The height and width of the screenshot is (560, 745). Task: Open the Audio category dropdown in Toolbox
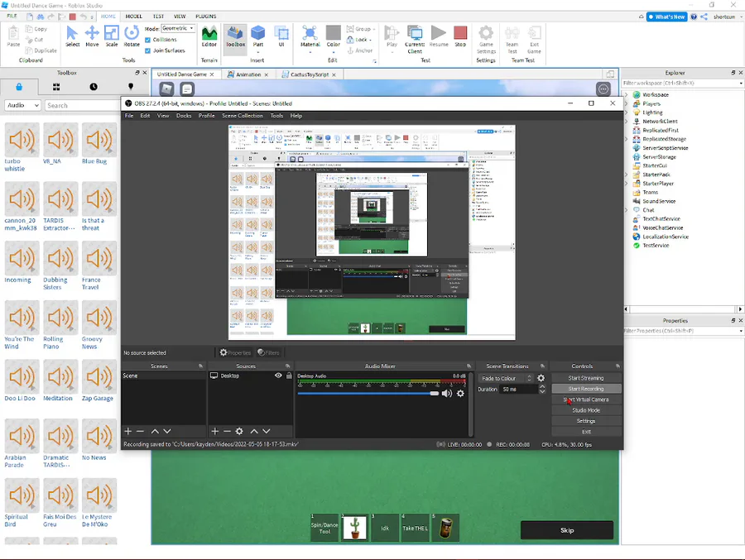pyautogui.click(x=23, y=105)
